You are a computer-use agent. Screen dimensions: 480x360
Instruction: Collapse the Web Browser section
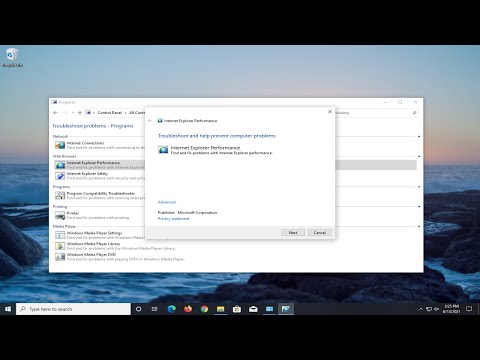click(419, 156)
